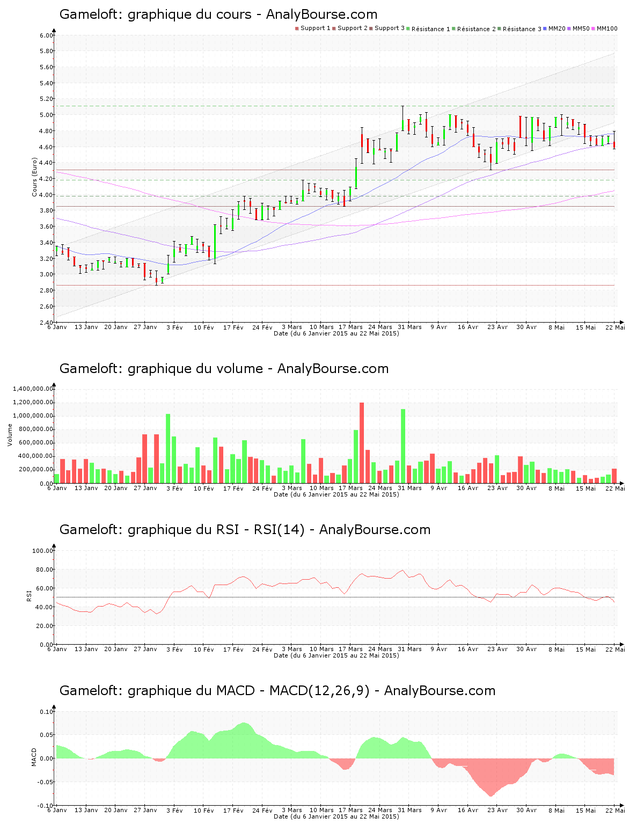This screenshot has width=644, height=832.
Task: Click the tall green volume bar near 3 Fév
Action: point(168,449)
